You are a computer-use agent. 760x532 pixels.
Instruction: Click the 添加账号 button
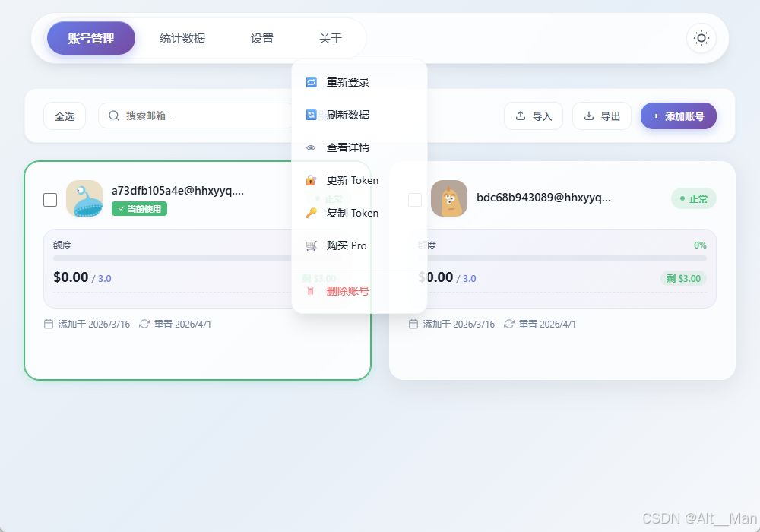pos(678,116)
